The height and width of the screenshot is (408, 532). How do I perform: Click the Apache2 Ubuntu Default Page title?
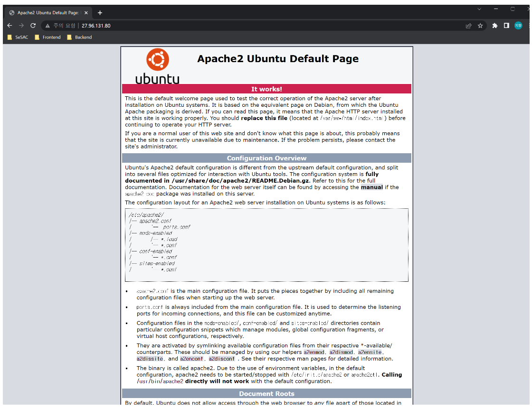pyautogui.click(x=278, y=59)
